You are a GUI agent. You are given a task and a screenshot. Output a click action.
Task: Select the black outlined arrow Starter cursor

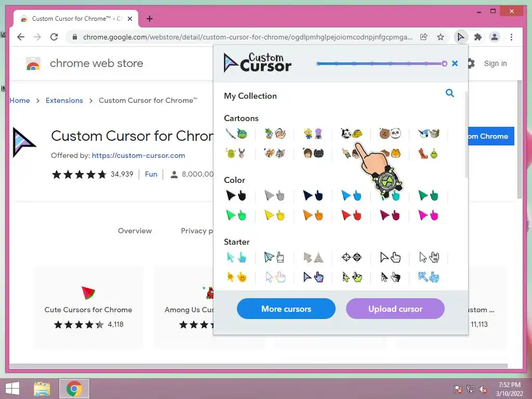pyautogui.click(x=390, y=258)
